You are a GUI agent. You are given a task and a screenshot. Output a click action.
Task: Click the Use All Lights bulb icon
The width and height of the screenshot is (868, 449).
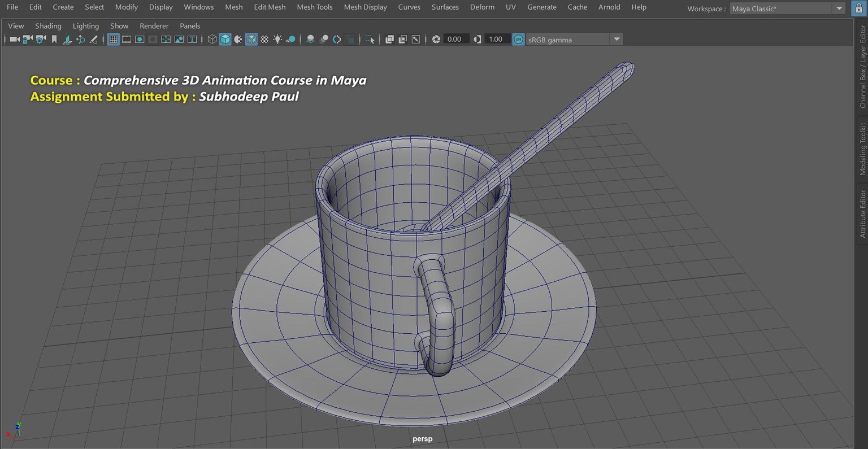tap(277, 40)
